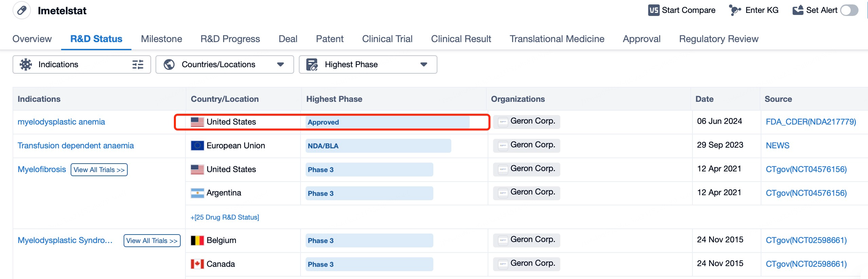Toggle the Set Alert switch on
The width and height of the screenshot is (868, 279).
[849, 11]
